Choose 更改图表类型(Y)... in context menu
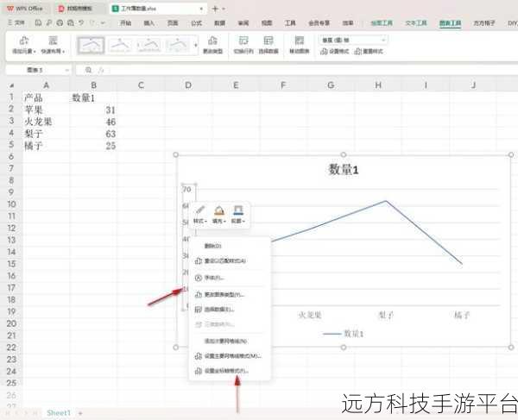518x420 pixels. pyautogui.click(x=231, y=294)
